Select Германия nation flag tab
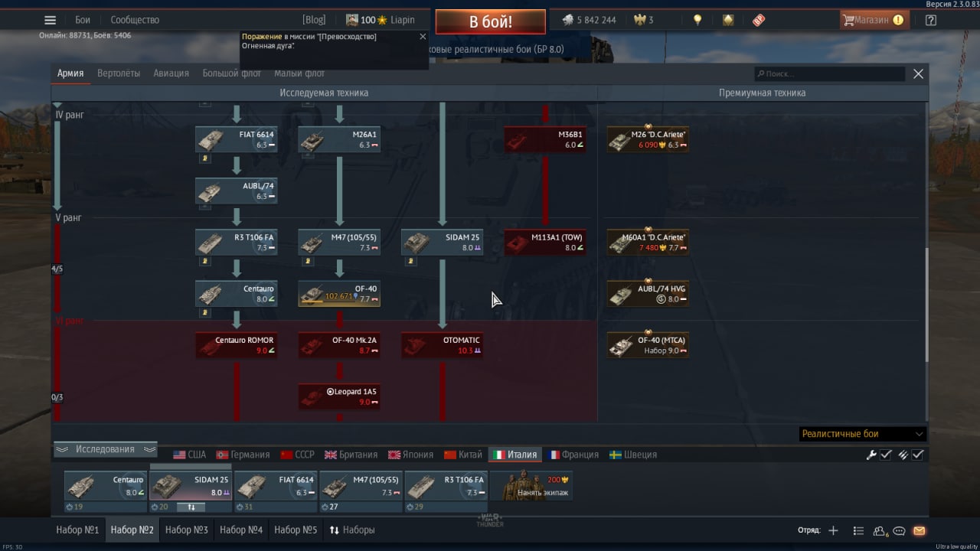Image resolution: width=980 pixels, height=551 pixels. [243, 455]
